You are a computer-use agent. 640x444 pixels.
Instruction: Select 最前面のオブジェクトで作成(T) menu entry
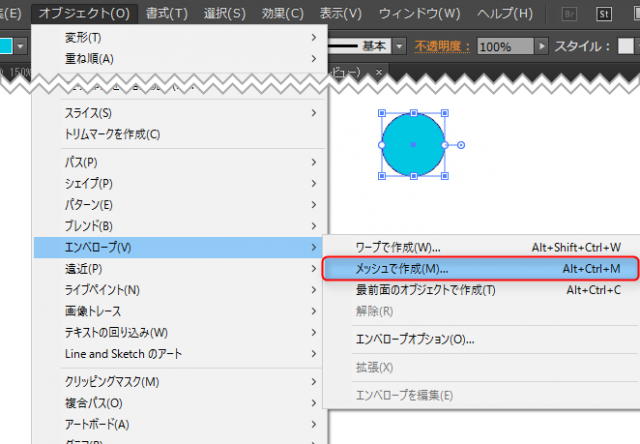click(x=426, y=290)
